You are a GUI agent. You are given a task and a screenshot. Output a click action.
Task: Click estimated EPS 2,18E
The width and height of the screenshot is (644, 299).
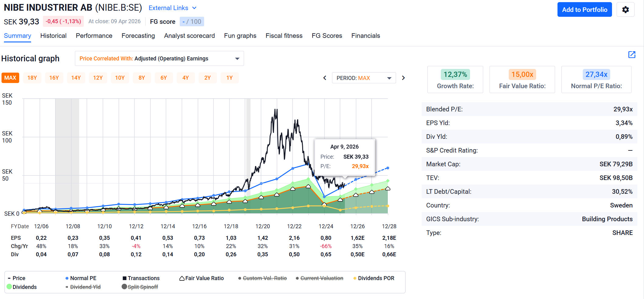pos(389,238)
